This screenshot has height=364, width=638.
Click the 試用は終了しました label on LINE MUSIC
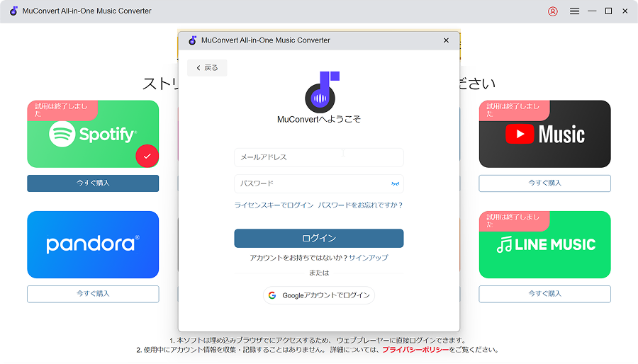click(x=513, y=220)
